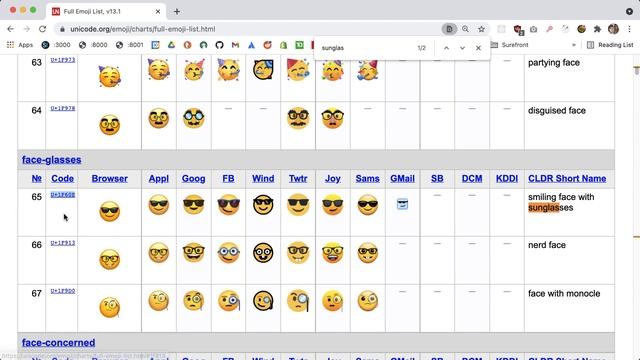
Task: Show more bookmarks chevron
Action: click(574, 45)
